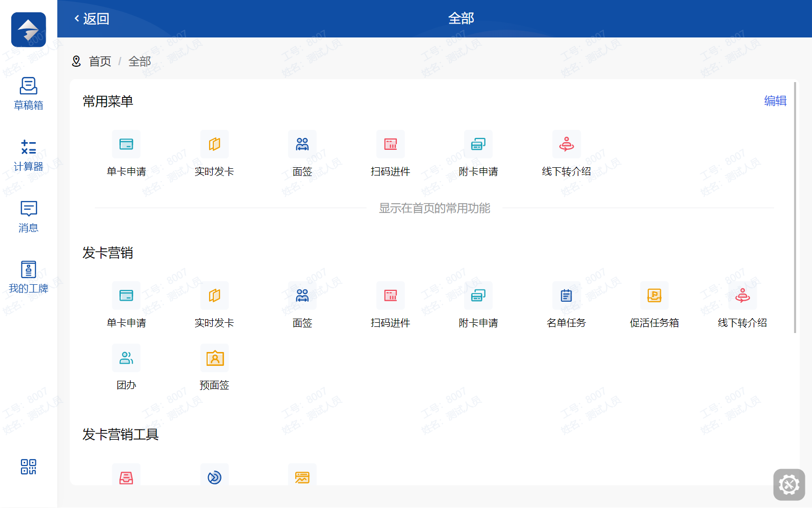Open 单卡申请 under 发卡营销
The width and height of the screenshot is (812, 508).
pos(126,305)
